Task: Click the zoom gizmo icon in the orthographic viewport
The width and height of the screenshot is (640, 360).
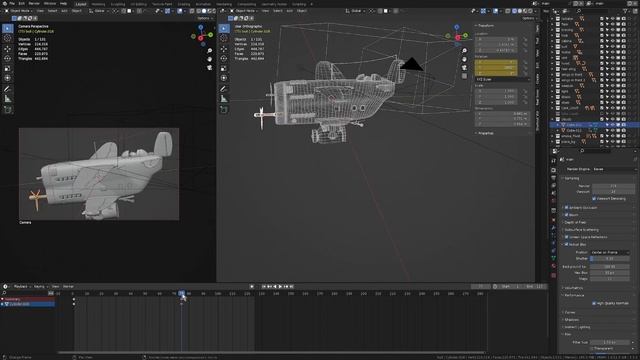Action: click(x=464, y=51)
